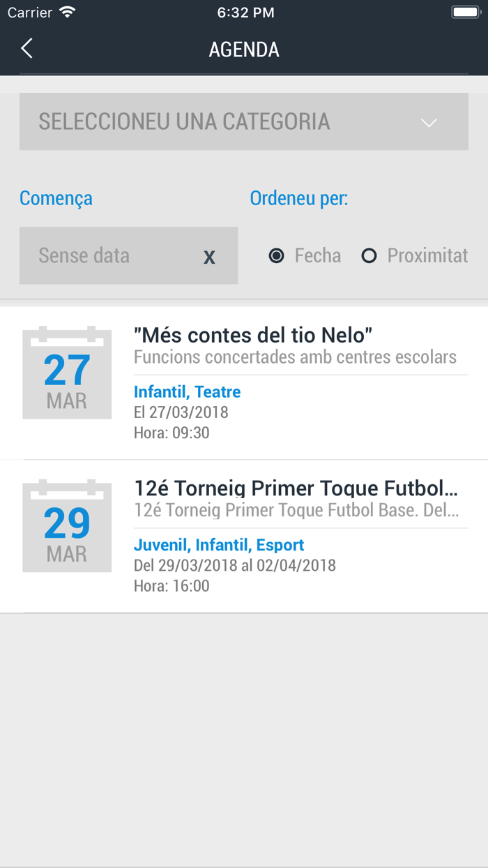Tap the clock showing 6:32 PM

tap(243, 11)
